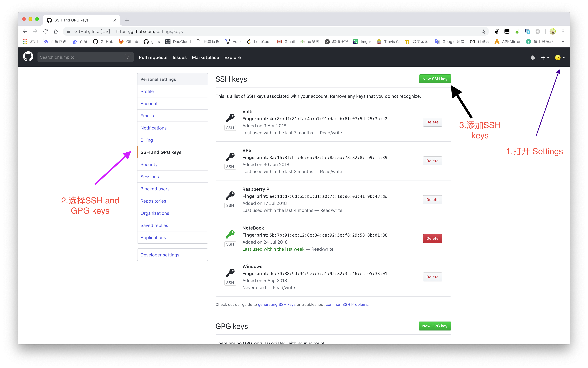Viewport: 588px width, 368px height.
Task: Open Saved replies settings
Action: 173,225
